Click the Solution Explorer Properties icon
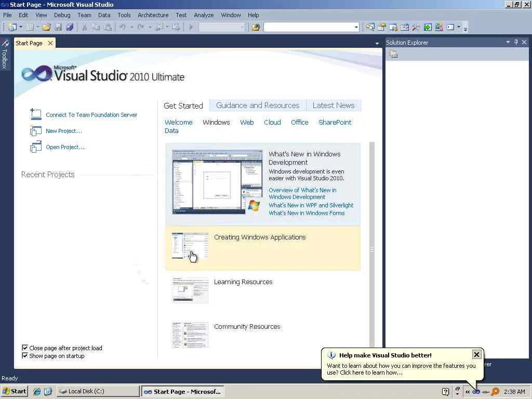 coord(393,54)
